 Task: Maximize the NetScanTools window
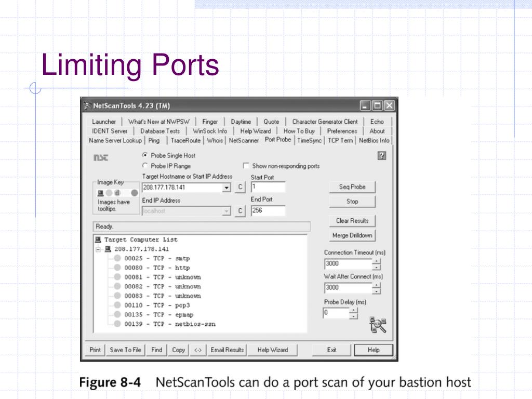[x=377, y=106]
